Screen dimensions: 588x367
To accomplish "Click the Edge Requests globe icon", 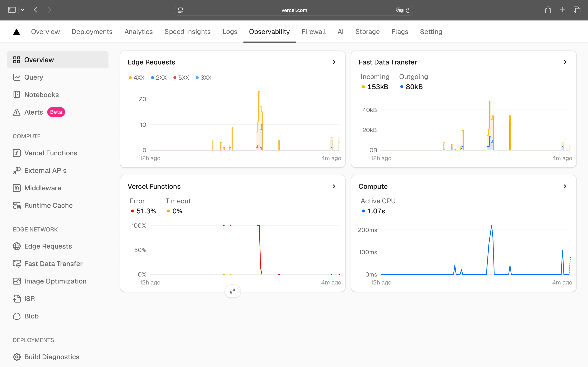I will [16, 246].
